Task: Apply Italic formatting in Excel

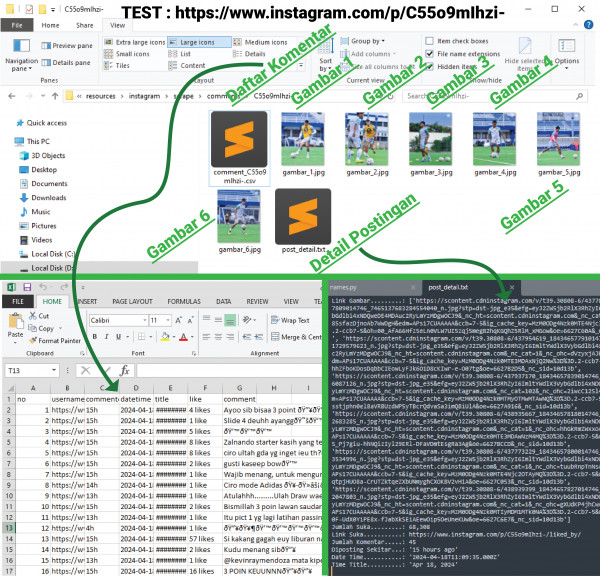Action: pos(106,336)
